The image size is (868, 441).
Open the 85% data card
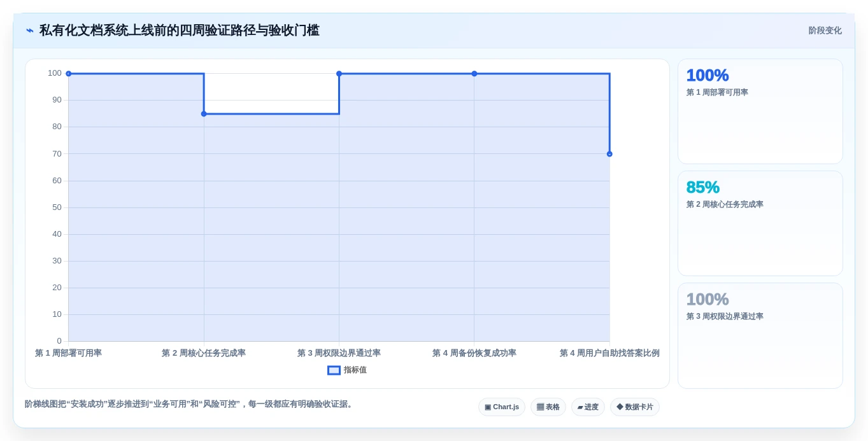point(760,223)
